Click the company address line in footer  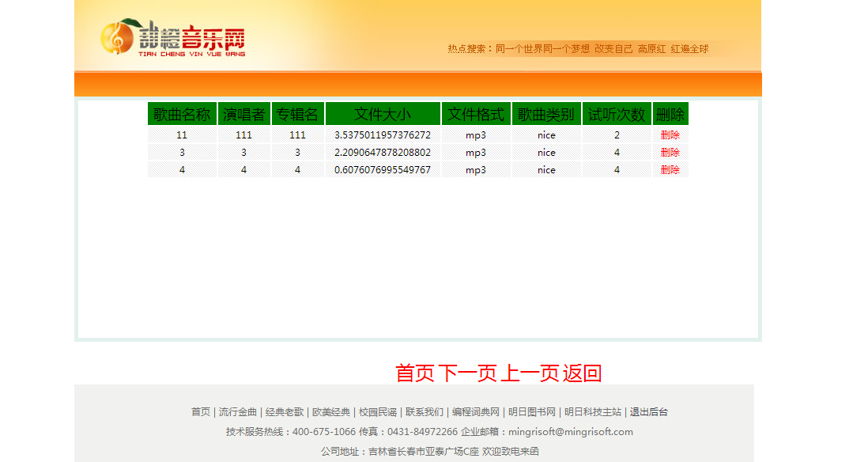[x=429, y=451]
